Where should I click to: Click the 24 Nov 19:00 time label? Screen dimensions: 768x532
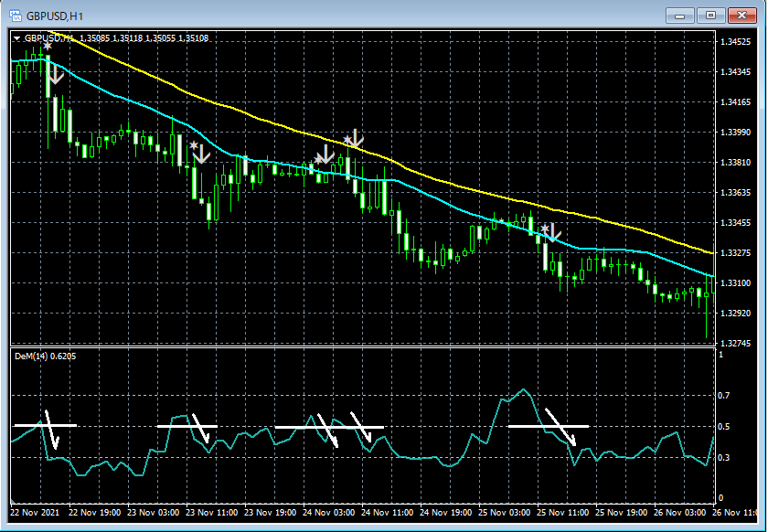click(x=446, y=513)
